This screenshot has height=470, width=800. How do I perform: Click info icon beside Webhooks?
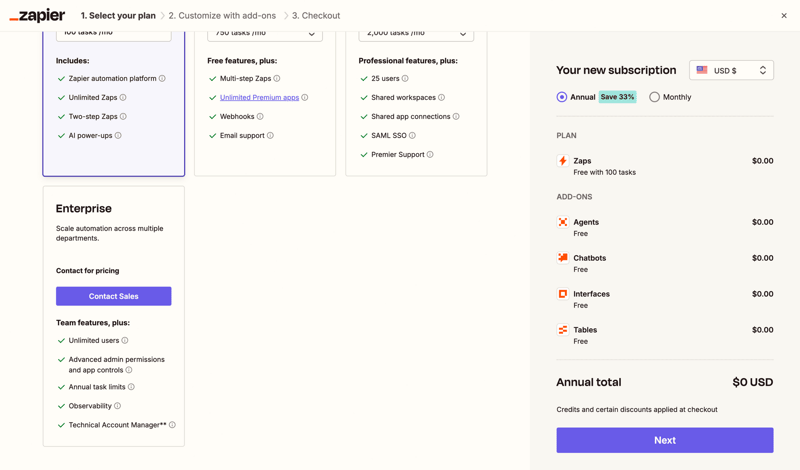(x=260, y=116)
